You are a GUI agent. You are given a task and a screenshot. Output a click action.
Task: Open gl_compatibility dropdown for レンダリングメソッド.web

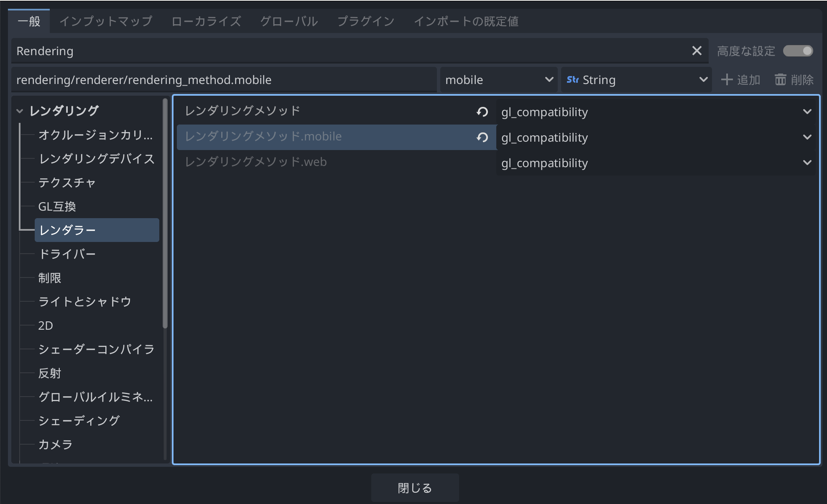tap(807, 163)
